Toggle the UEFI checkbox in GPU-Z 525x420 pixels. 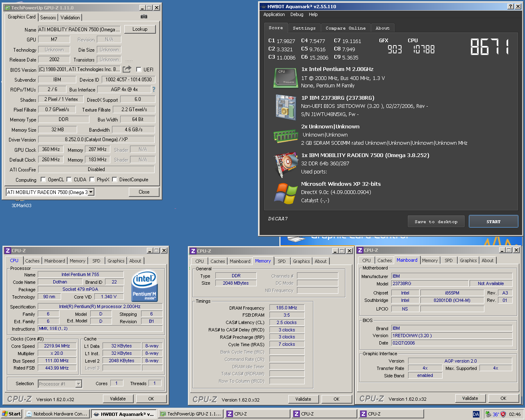(139, 70)
